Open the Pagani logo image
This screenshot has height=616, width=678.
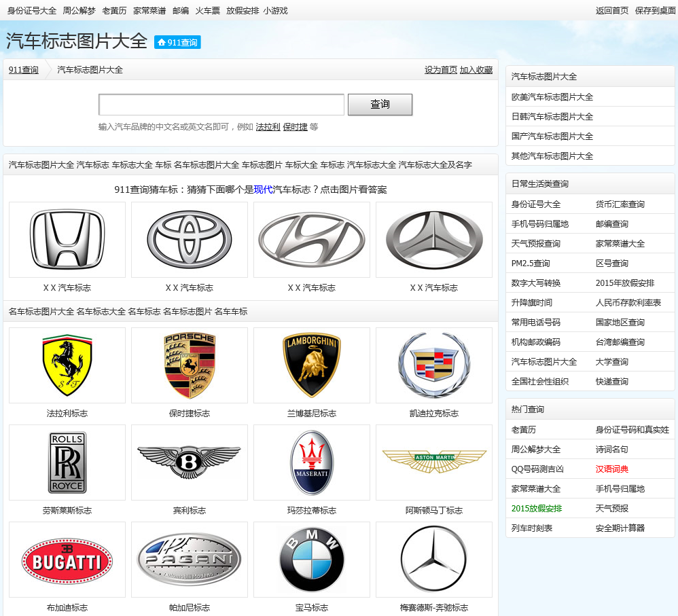[190, 560]
